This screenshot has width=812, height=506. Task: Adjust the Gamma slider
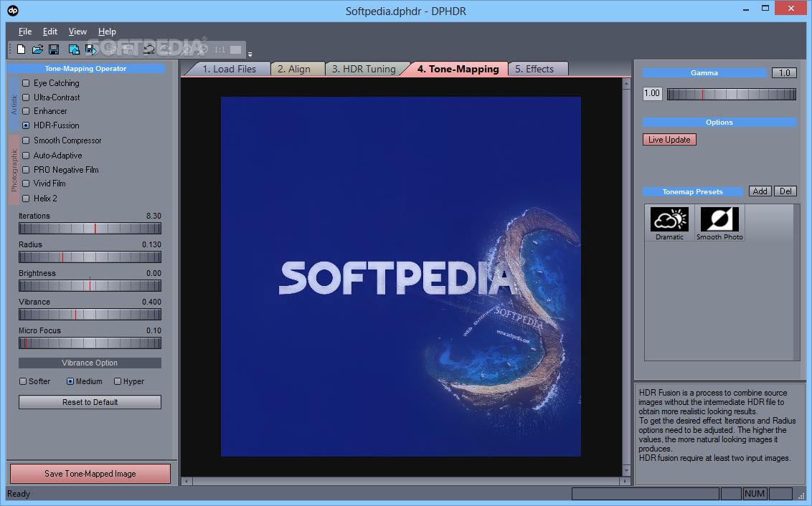coord(731,94)
